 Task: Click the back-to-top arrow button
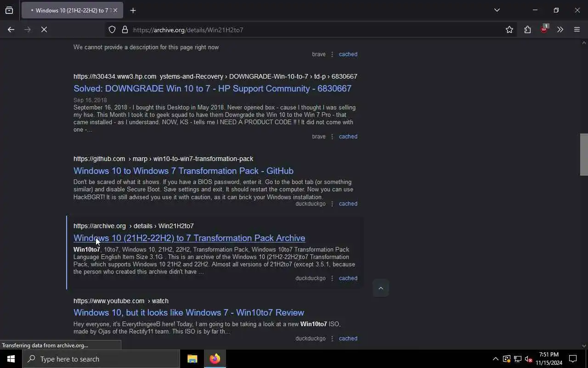380,288
